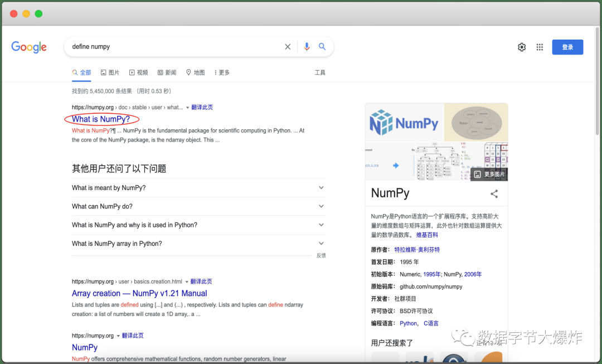602x364 pixels.
Task: Click the '其他用户还问了以下问题' heading
Action: (x=119, y=168)
